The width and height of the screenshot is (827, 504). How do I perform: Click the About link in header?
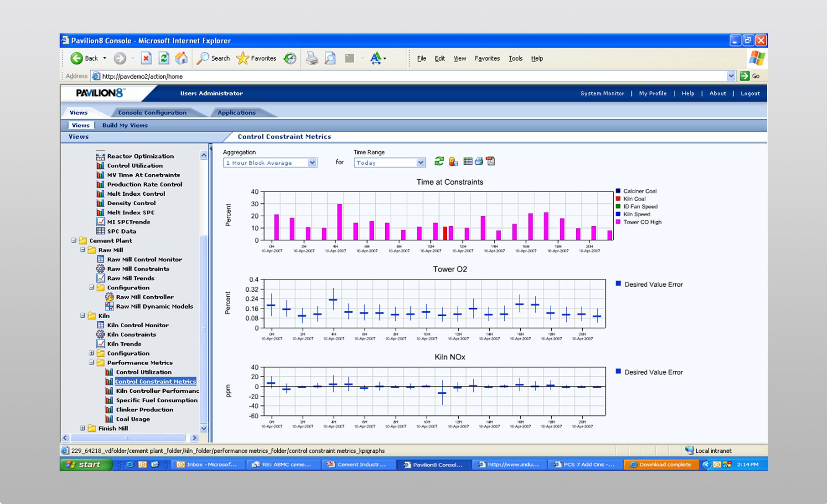point(718,93)
